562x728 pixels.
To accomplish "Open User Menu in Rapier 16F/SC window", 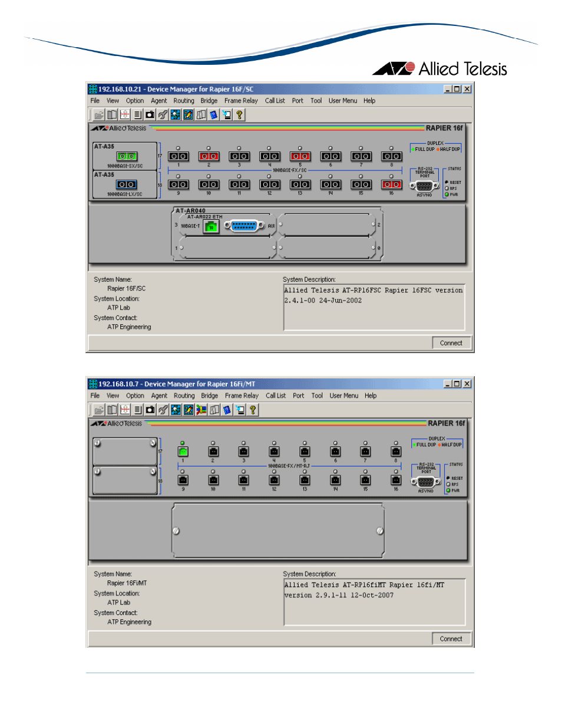I will 343,101.
